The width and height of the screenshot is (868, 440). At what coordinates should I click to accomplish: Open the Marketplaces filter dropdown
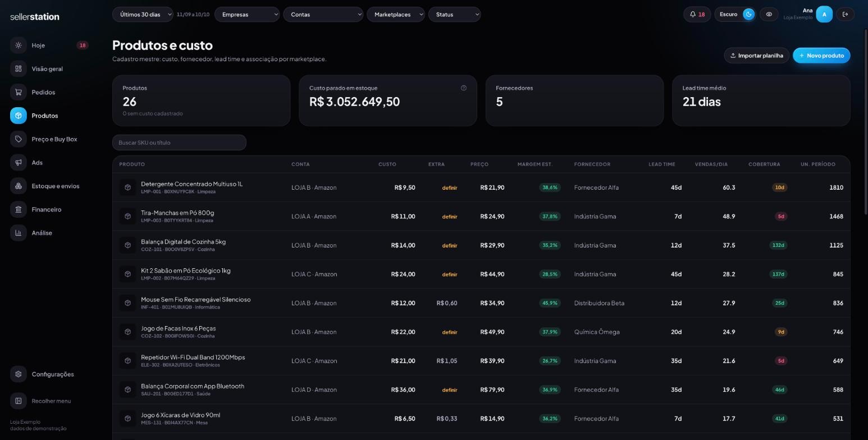click(x=396, y=15)
